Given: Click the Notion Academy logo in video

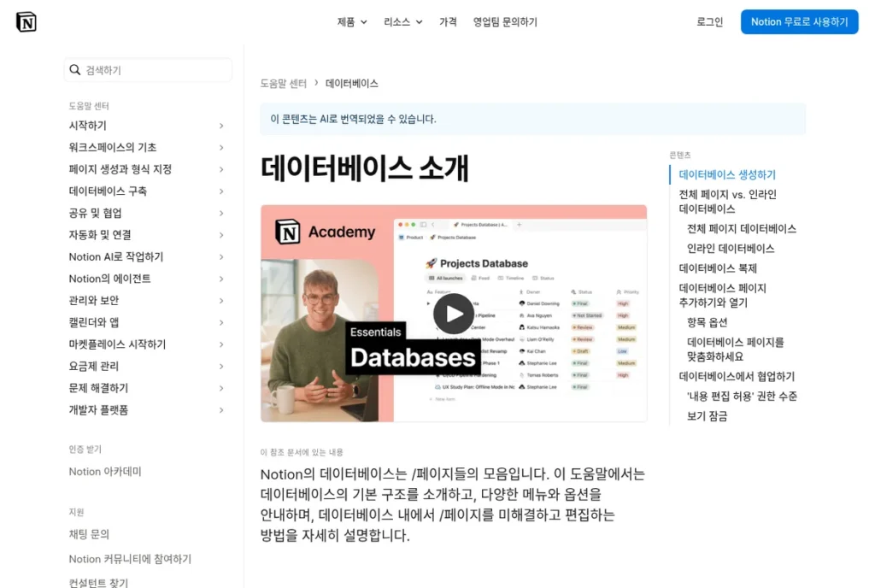Looking at the screenshot, I should click(326, 232).
